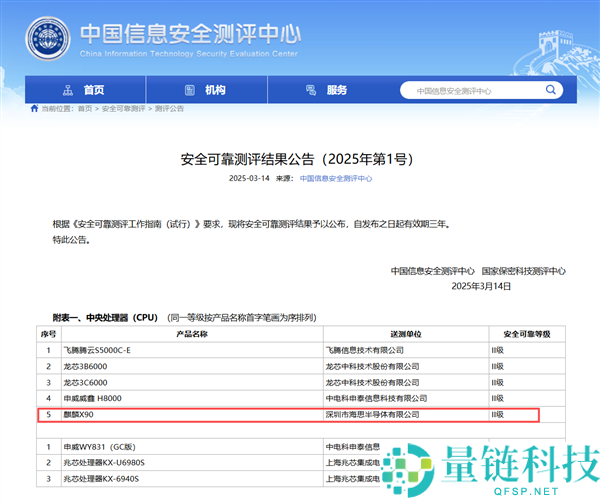The width and height of the screenshot is (600, 502).
Task: Click the document icon next to 机构
Action: (x=189, y=90)
